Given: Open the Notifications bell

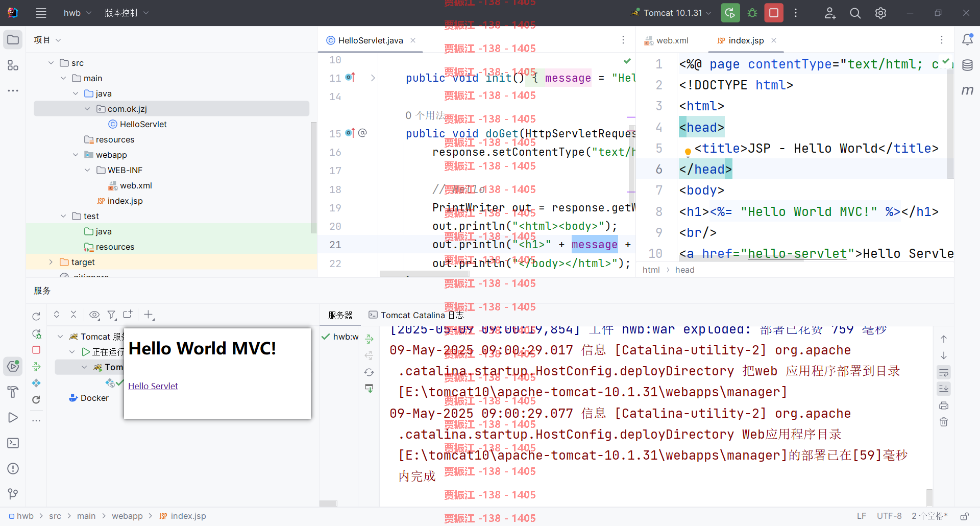Looking at the screenshot, I should pyautogui.click(x=967, y=40).
